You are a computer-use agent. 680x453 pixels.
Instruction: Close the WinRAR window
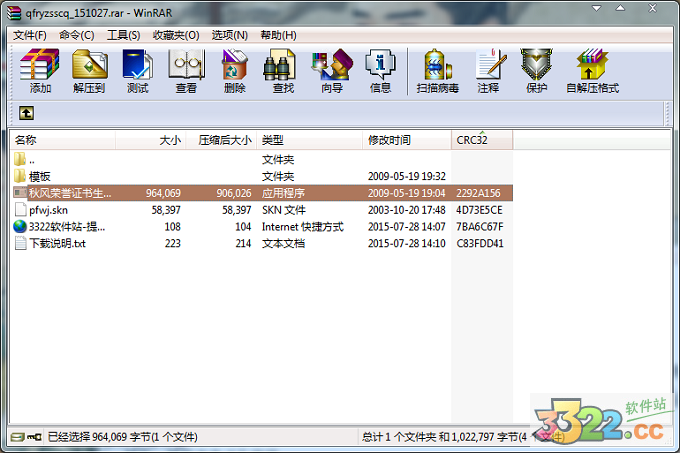coord(652,8)
